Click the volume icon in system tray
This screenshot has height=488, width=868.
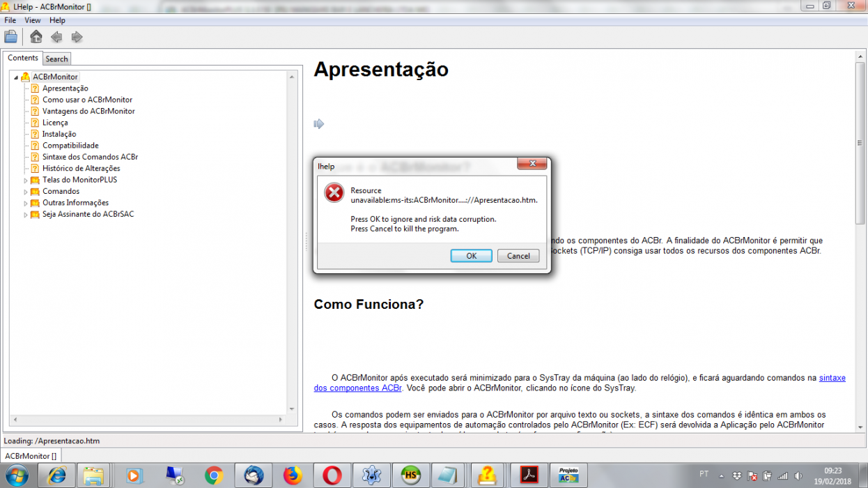point(797,476)
